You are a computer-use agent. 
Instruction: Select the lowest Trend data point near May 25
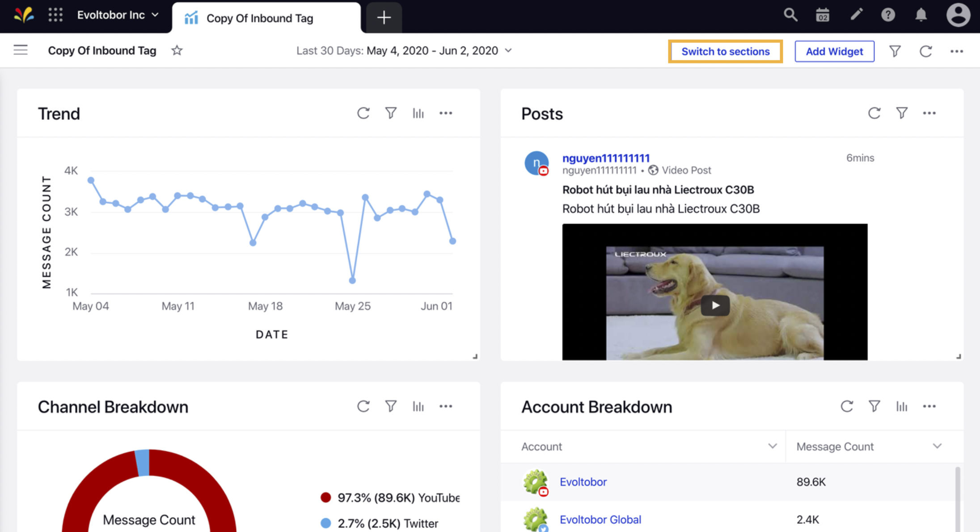click(352, 281)
